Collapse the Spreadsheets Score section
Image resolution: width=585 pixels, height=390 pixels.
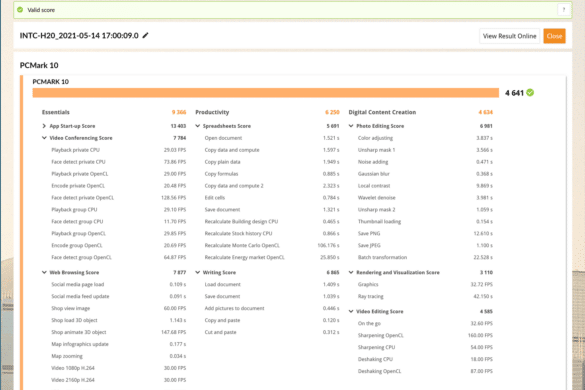click(197, 126)
